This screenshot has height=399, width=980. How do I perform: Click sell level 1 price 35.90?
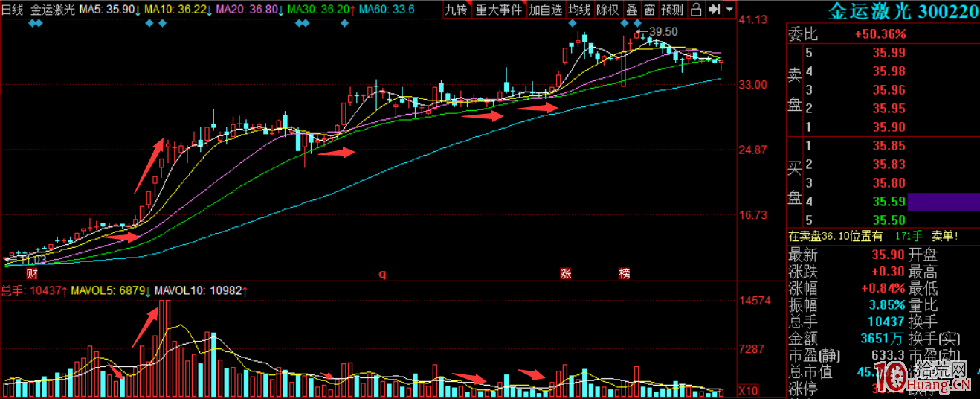tap(889, 127)
